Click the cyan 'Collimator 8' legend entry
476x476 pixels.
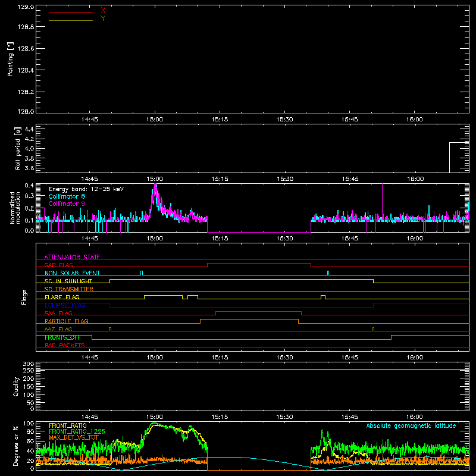click(x=67, y=196)
